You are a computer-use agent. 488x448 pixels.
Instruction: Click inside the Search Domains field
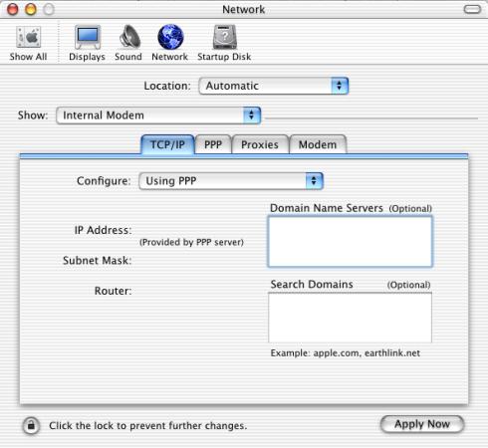pyautogui.click(x=350, y=318)
